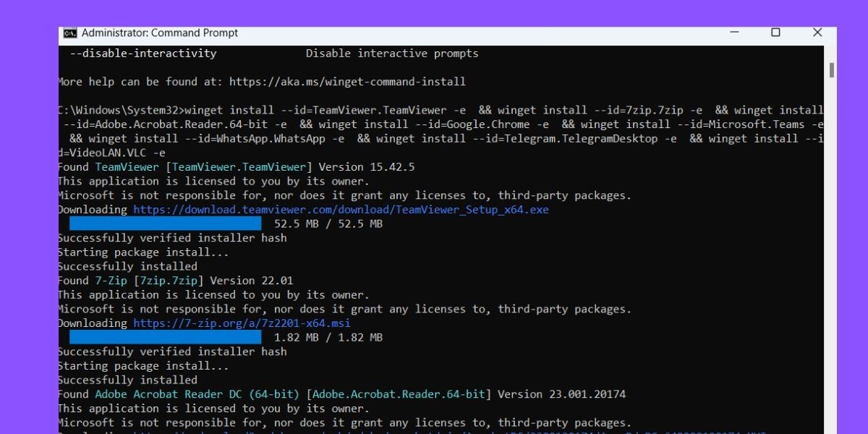Click the "[TeamViewer.TeamViewer]" package ID in the Found line
868x434 pixels.
[239, 167]
